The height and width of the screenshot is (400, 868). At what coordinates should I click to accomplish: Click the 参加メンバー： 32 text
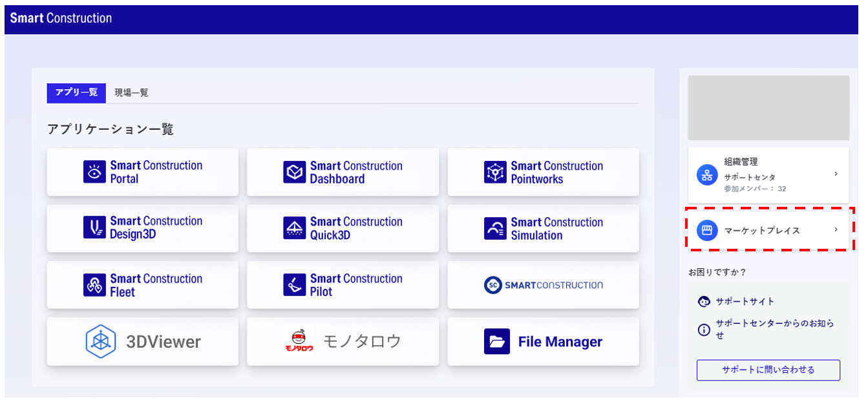(755, 189)
